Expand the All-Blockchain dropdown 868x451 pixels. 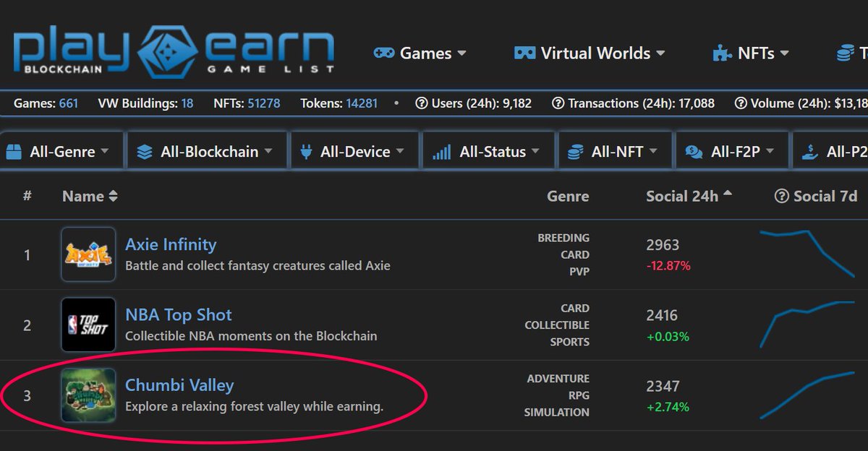(208, 152)
